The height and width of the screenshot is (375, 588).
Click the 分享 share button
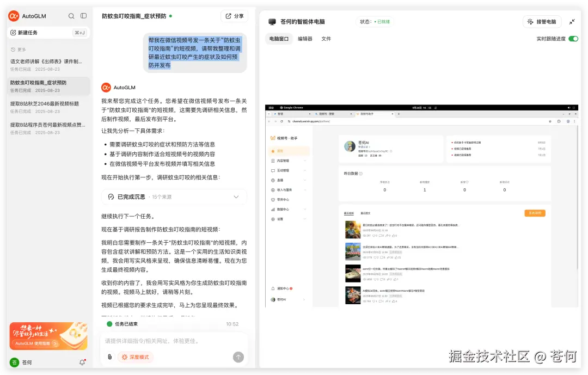[234, 16]
